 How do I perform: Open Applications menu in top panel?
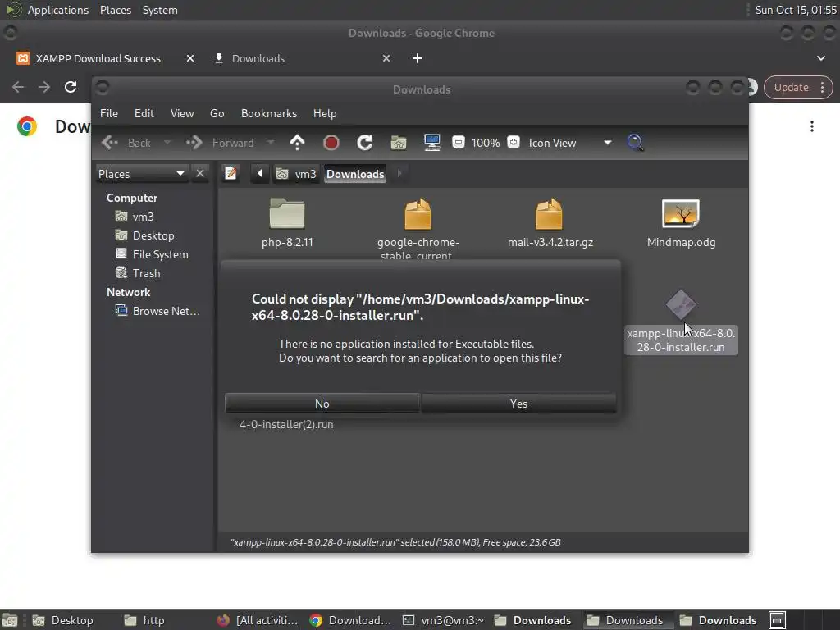point(58,10)
